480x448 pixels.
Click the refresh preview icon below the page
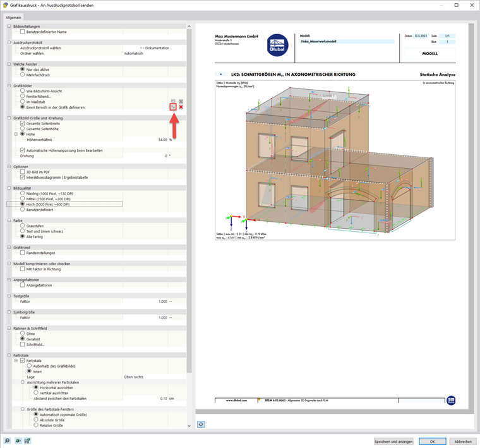pyautogui.click(x=201, y=424)
